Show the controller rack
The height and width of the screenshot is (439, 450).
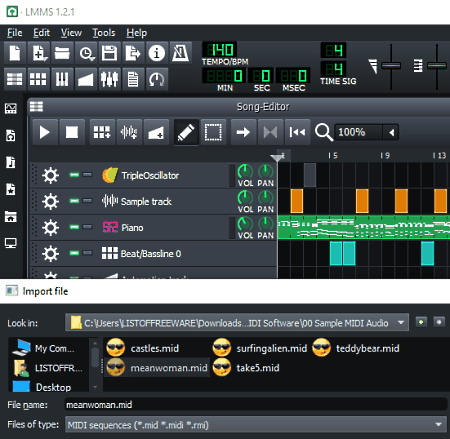coord(157,79)
